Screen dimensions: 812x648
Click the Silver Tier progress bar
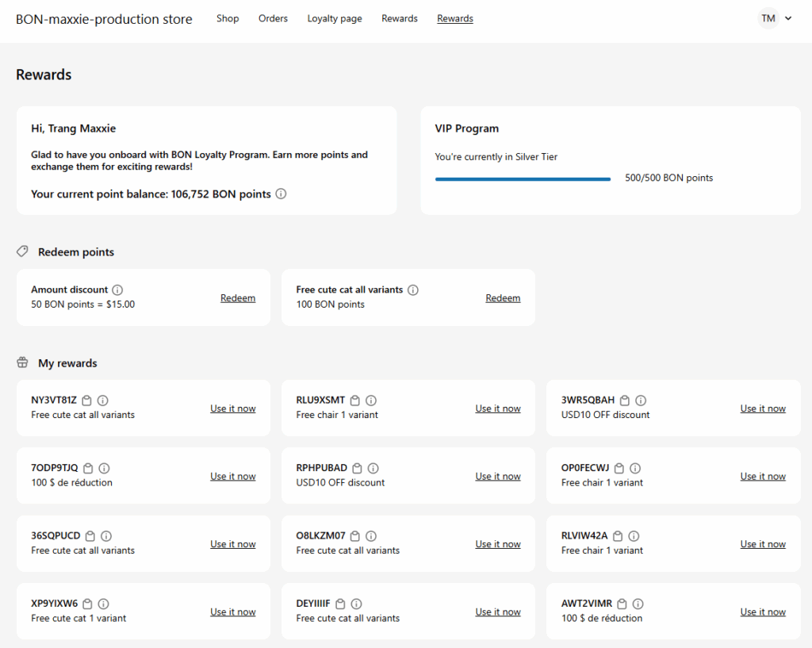coord(523,178)
